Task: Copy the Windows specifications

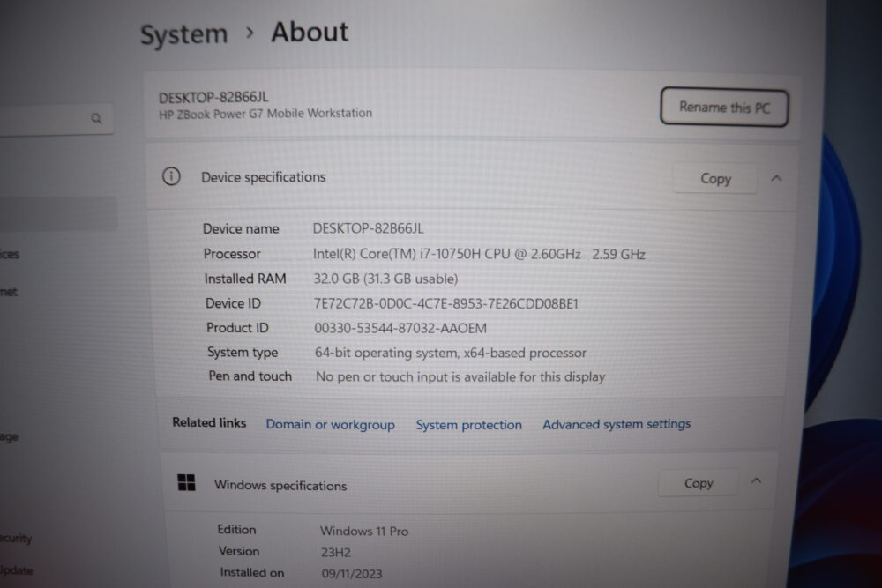Action: coord(699,483)
